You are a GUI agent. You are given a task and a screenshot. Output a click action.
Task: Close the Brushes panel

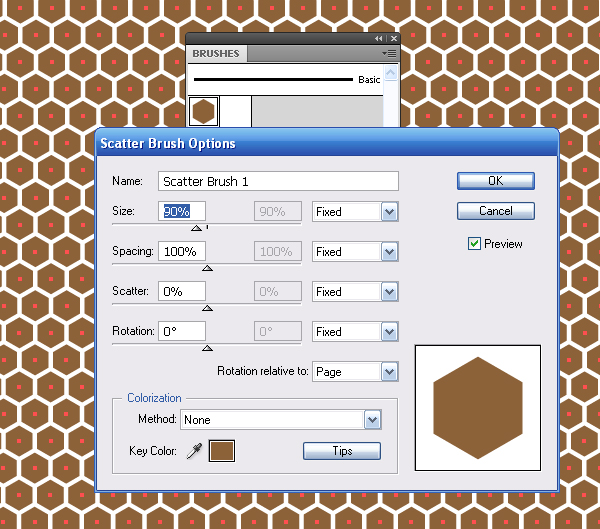coord(394,39)
